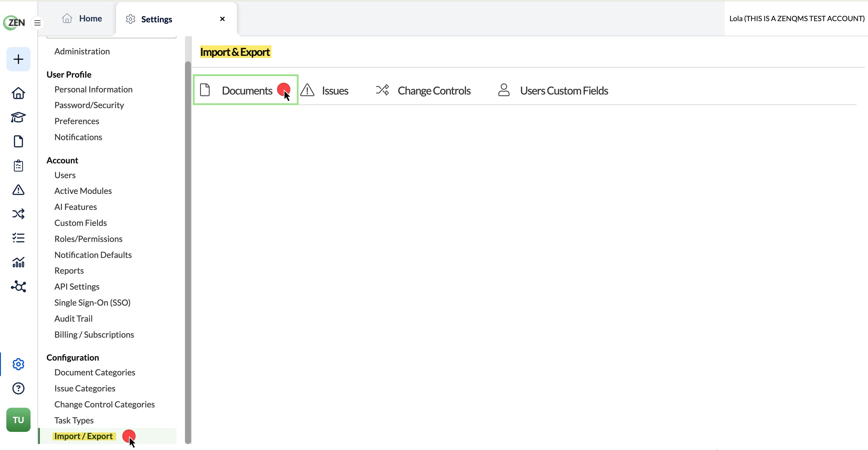This screenshot has width=868, height=450.
Task: Open Change Control Categories
Action: pyautogui.click(x=105, y=404)
